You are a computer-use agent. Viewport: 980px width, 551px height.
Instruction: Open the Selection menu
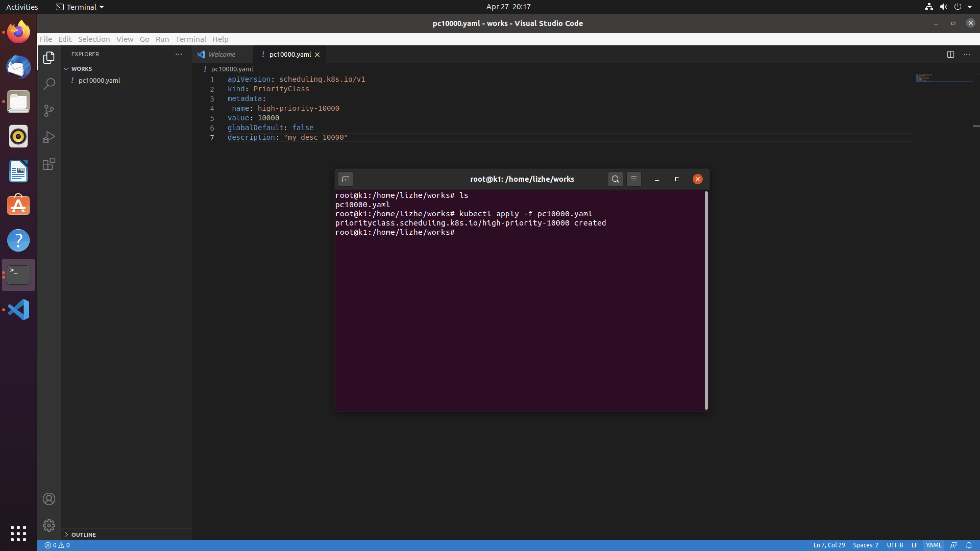tap(94, 39)
